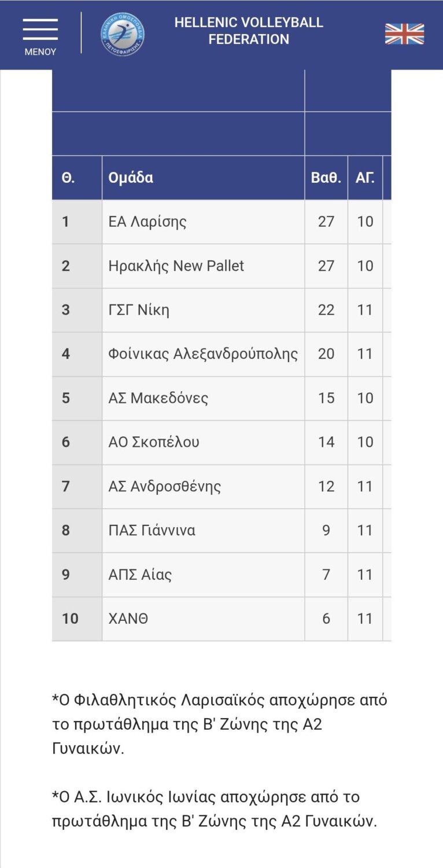Click the ΓΣΓ Νίκη team name
This screenshot has width=443, height=868.
click(x=139, y=310)
